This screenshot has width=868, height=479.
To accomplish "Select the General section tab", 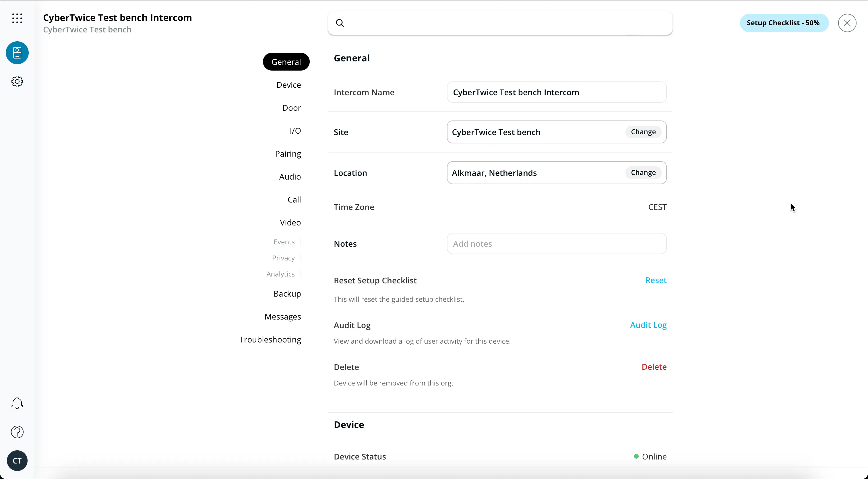I will point(286,62).
